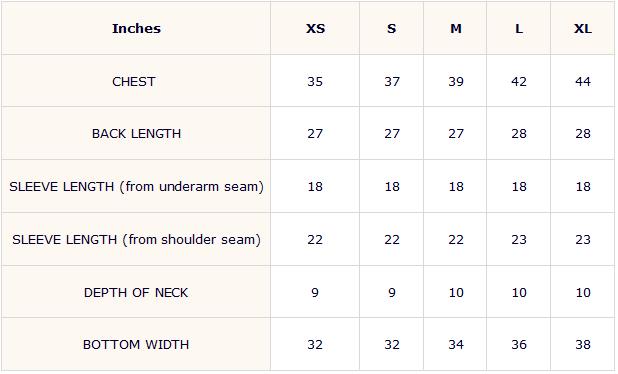Viewport: 618px width, 374px height.
Task: Select the XS size column header
Action: pos(315,28)
